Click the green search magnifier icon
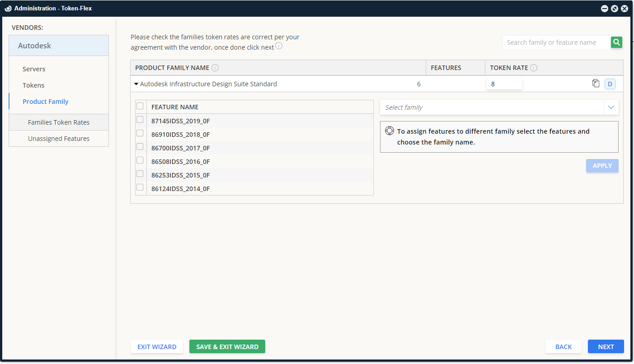The image size is (634, 364). point(616,42)
